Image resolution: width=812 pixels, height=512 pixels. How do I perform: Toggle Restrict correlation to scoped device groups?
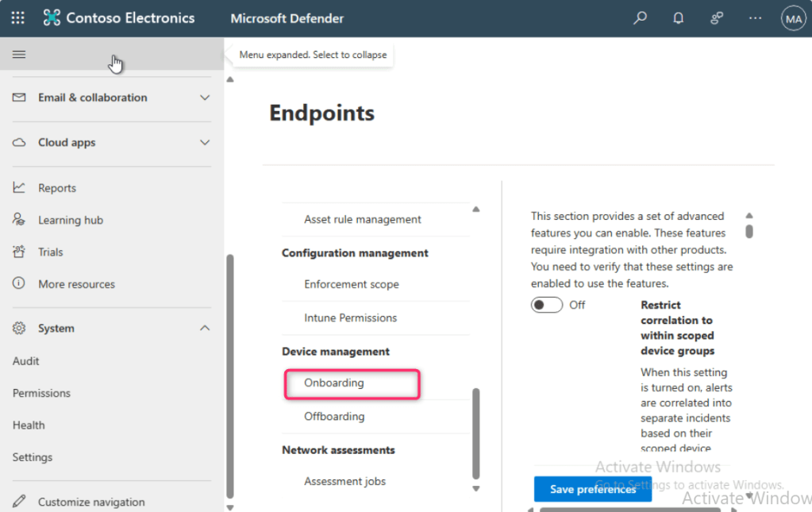(x=547, y=305)
